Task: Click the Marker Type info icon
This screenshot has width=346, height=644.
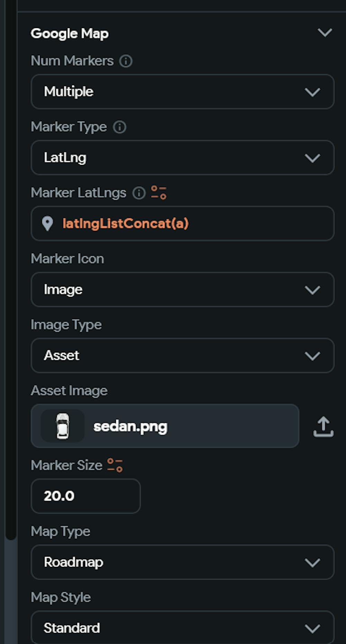Action: click(120, 127)
